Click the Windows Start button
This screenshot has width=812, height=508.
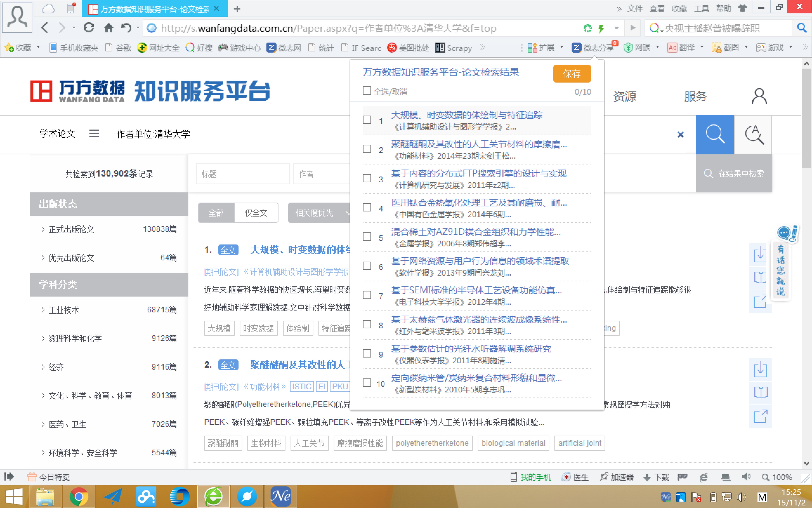coord(14,496)
